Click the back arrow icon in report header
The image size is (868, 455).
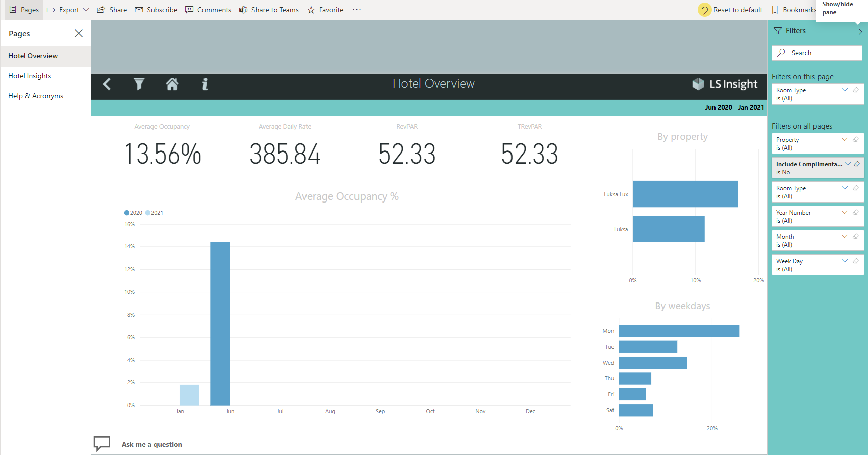[x=107, y=84]
